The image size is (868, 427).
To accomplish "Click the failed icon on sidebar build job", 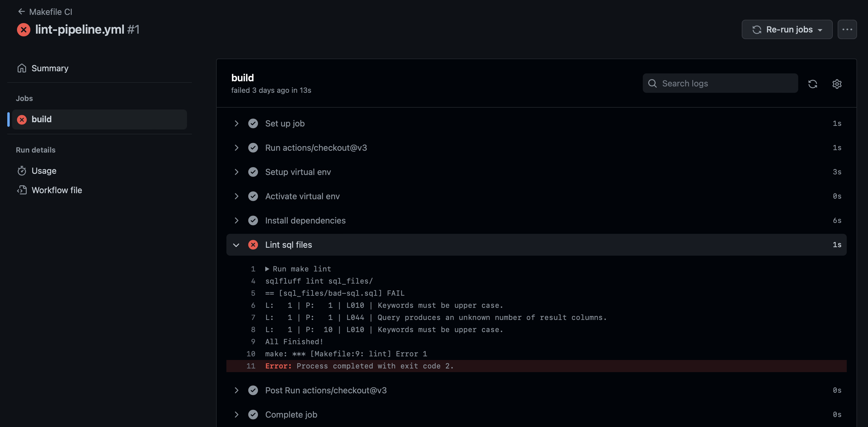I will (22, 119).
